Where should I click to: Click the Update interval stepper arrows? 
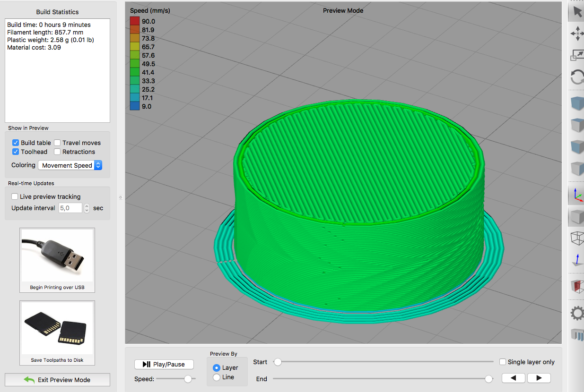click(87, 208)
